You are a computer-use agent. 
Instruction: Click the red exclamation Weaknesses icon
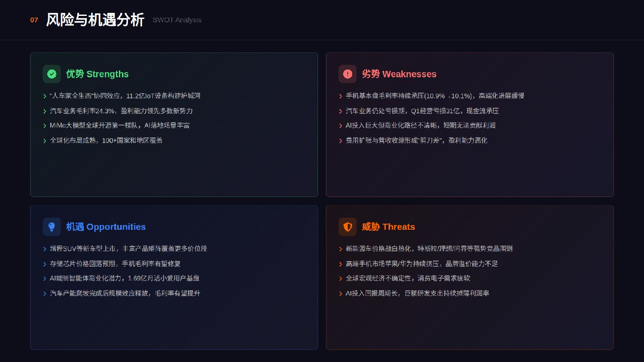[347, 74]
